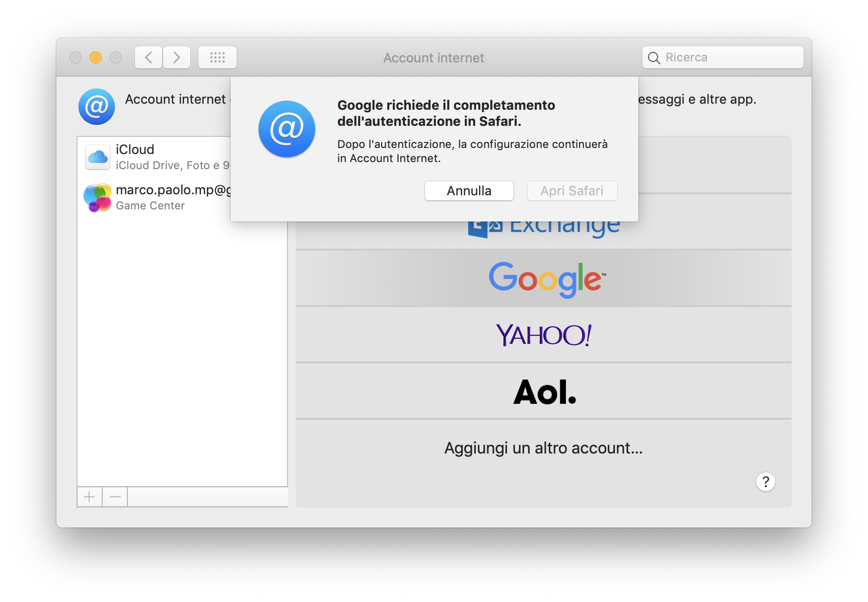Click the iCloud cloud icon
The height and width of the screenshot is (602, 868).
(x=98, y=157)
